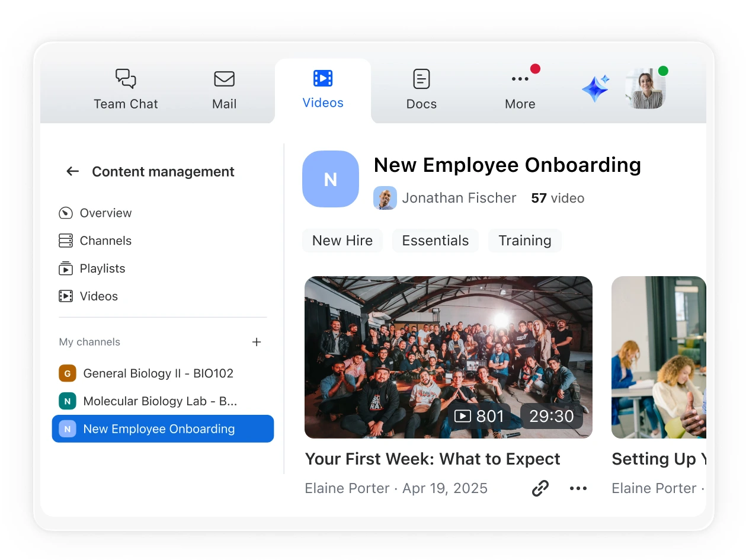This screenshot has height=560, width=746.
Task: Click Jonathan Fischer's avatar picture
Action: pyautogui.click(x=385, y=198)
